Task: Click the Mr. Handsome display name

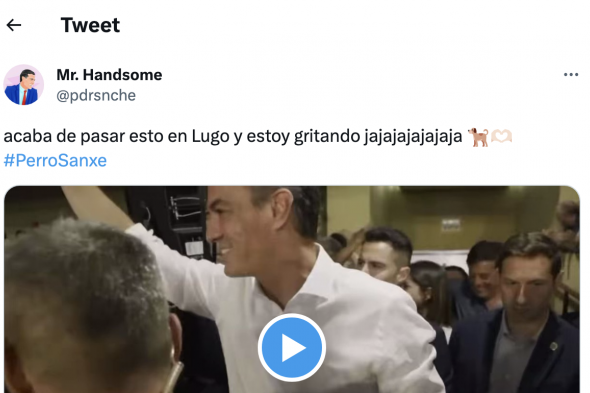Action: tap(109, 75)
